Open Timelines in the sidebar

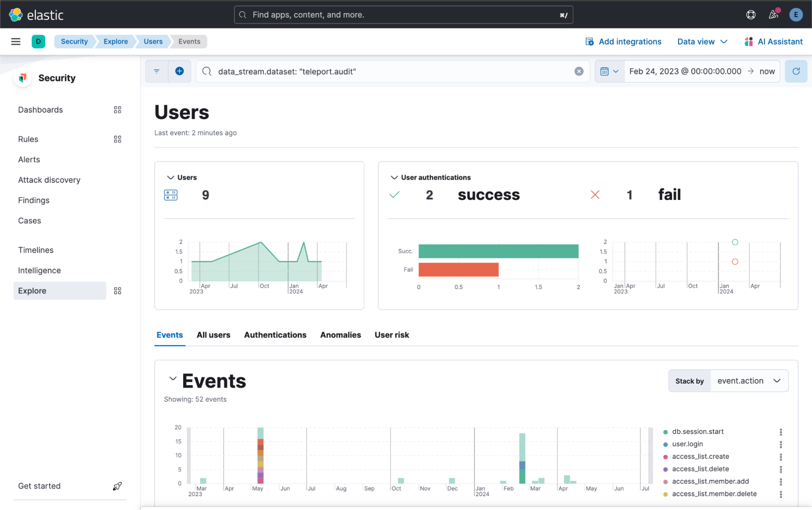point(36,250)
